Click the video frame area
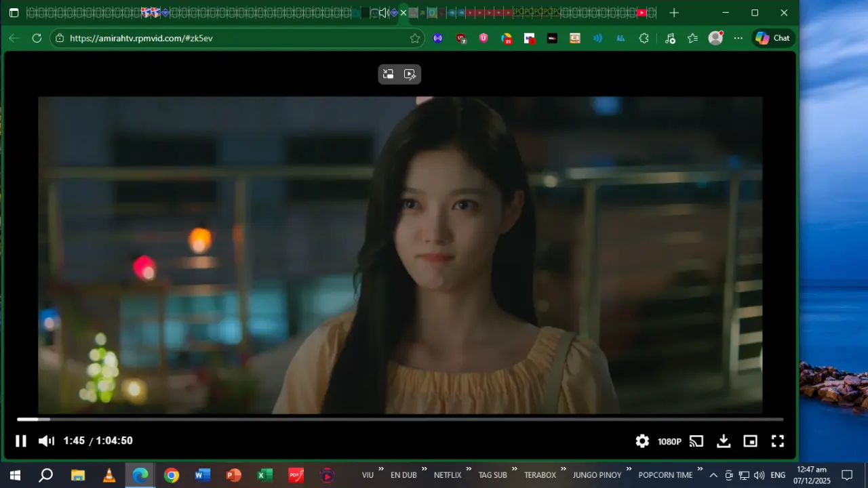 [400, 255]
